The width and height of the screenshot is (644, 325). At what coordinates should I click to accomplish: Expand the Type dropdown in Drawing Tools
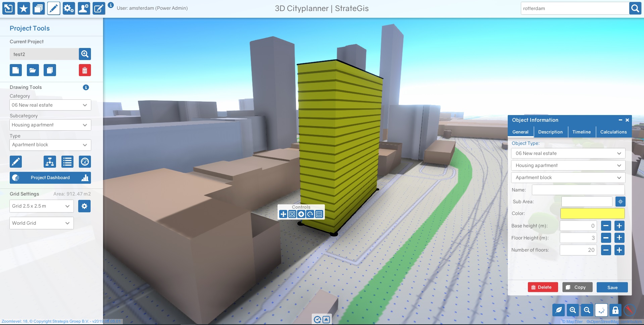(x=50, y=145)
